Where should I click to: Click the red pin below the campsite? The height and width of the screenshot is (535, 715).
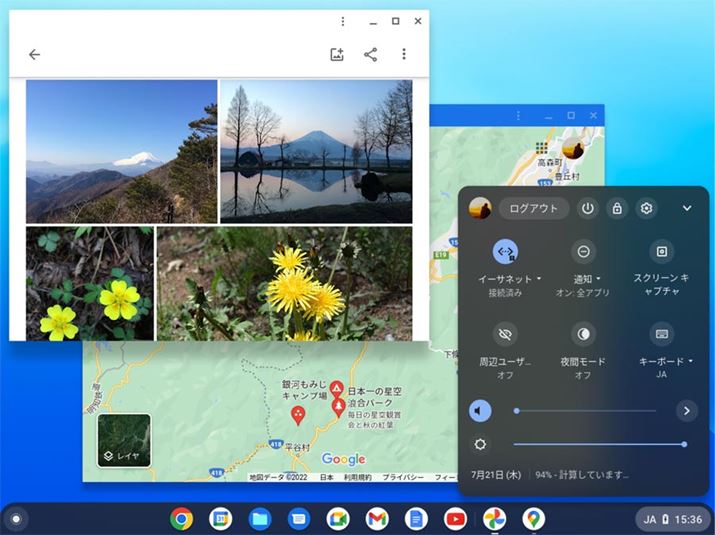298,416
